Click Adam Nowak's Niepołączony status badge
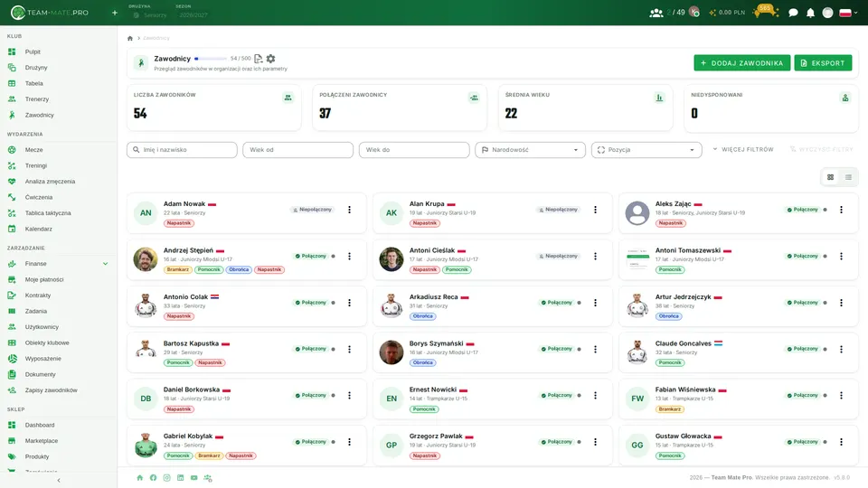Image resolution: width=868 pixels, height=488 pixels. tap(312, 210)
